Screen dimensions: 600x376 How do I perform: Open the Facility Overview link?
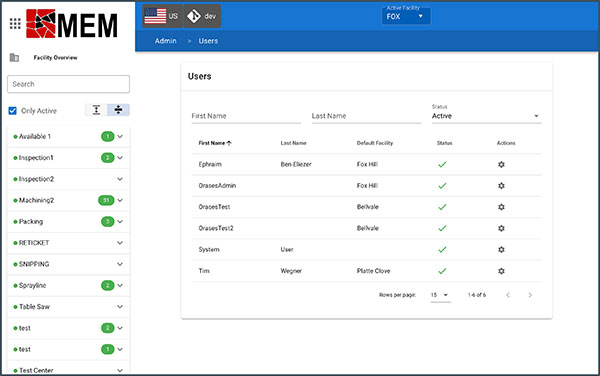click(x=55, y=58)
